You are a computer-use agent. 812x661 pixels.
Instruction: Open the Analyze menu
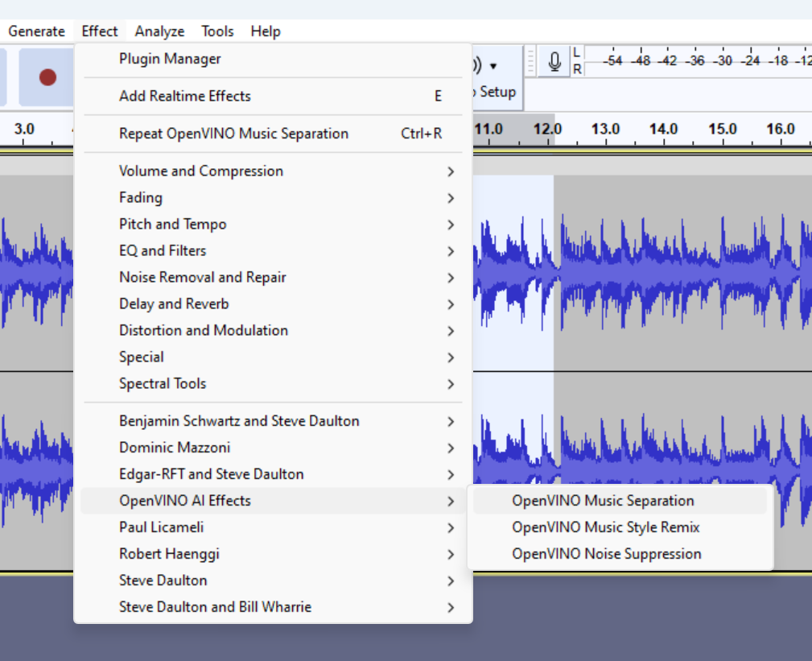click(x=159, y=31)
